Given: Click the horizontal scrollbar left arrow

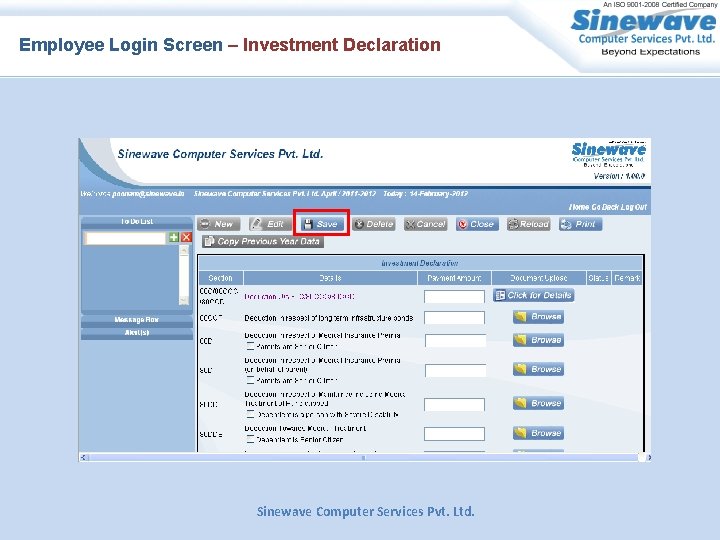Looking at the screenshot, I should click(x=83, y=457).
